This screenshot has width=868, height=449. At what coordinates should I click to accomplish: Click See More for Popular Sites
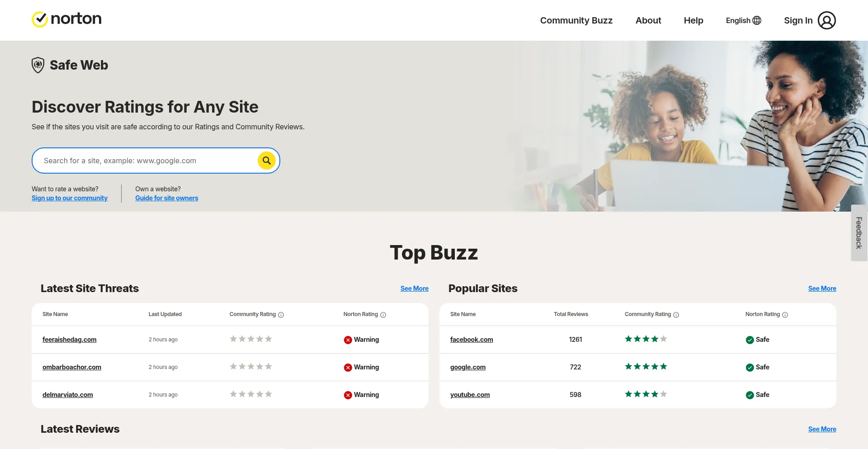tap(822, 288)
